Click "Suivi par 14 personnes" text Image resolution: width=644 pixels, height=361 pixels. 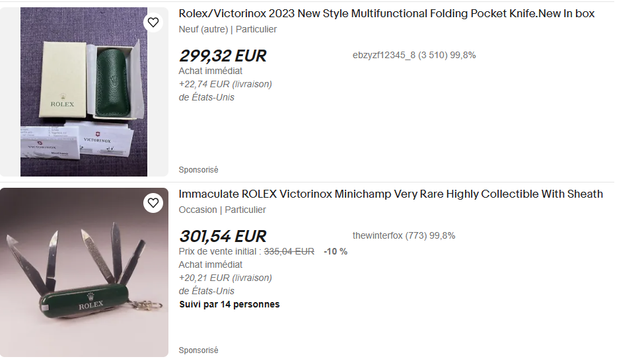pos(229,305)
